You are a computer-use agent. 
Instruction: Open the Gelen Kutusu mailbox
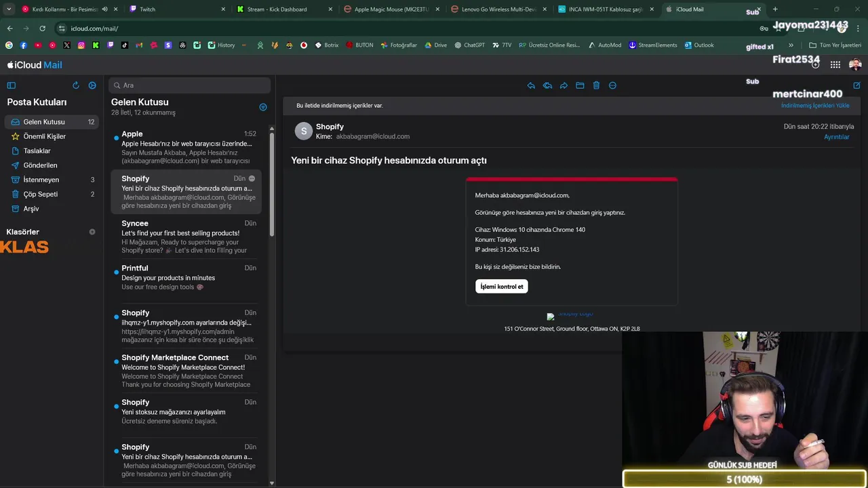tap(52, 122)
